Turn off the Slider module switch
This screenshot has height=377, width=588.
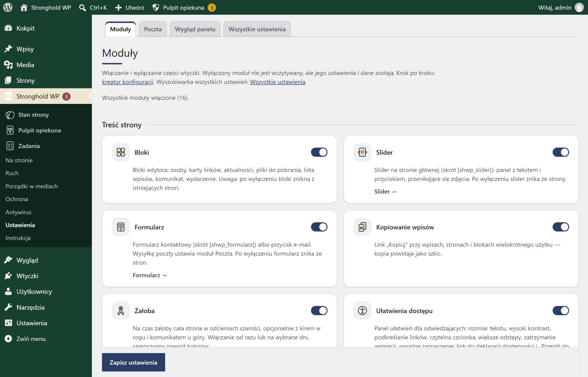tap(561, 152)
